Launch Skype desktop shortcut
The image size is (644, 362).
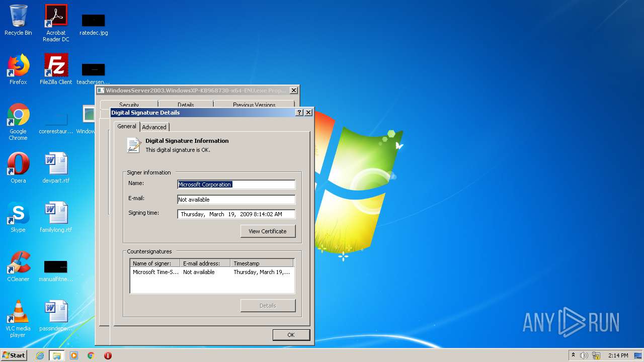18,217
